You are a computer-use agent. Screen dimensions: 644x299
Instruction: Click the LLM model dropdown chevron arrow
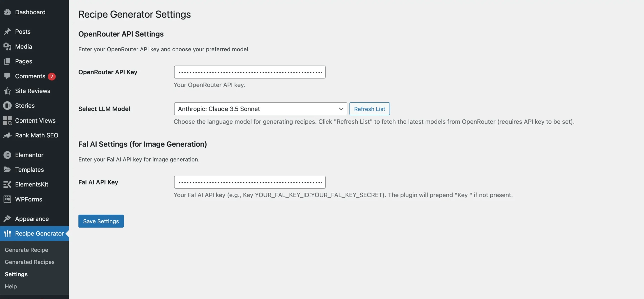341,109
